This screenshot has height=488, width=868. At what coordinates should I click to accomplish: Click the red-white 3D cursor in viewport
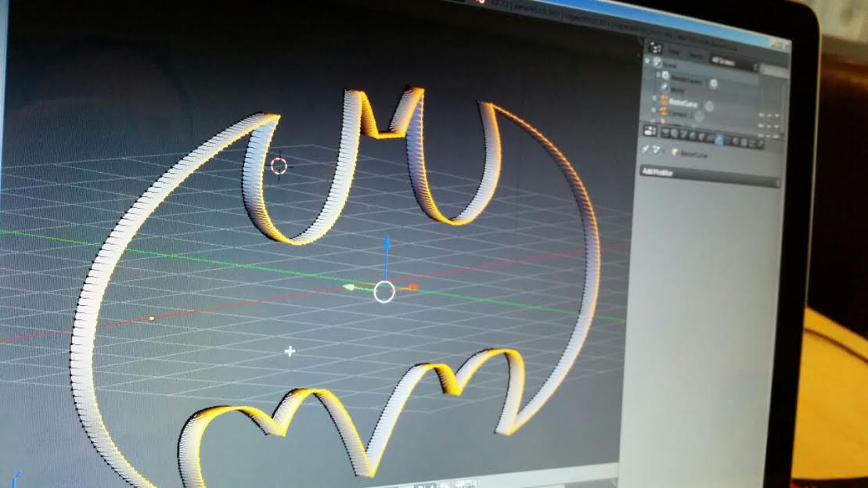pos(279,166)
